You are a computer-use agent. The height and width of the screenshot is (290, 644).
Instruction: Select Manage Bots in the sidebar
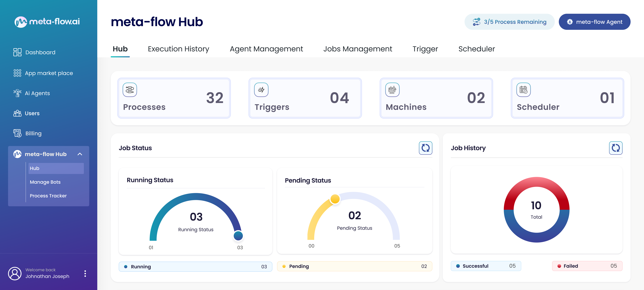[45, 182]
